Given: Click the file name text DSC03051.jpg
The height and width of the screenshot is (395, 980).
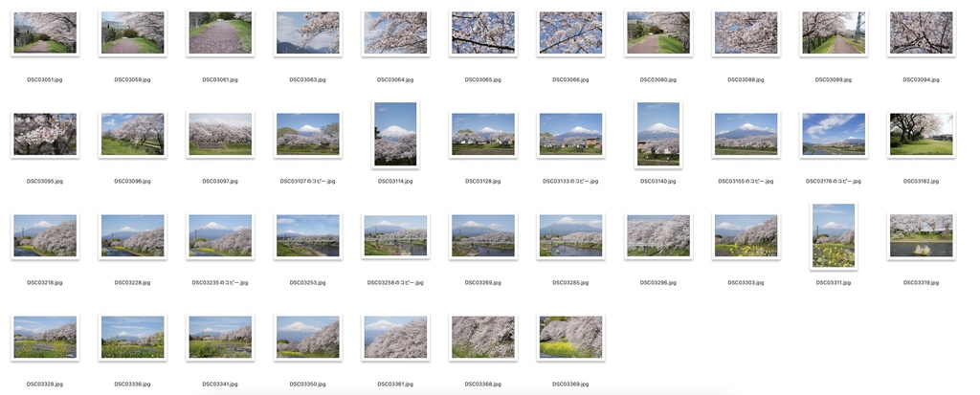Looking at the screenshot, I should (x=45, y=80).
